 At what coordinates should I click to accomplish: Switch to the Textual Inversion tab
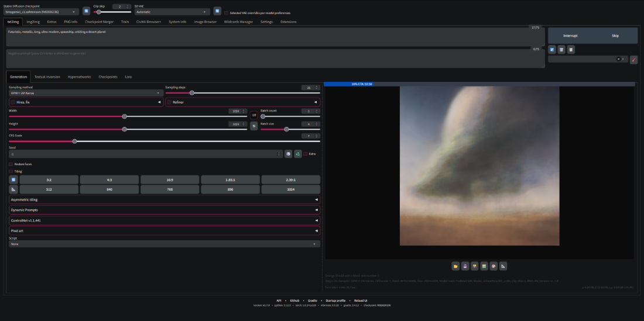click(47, 77)
